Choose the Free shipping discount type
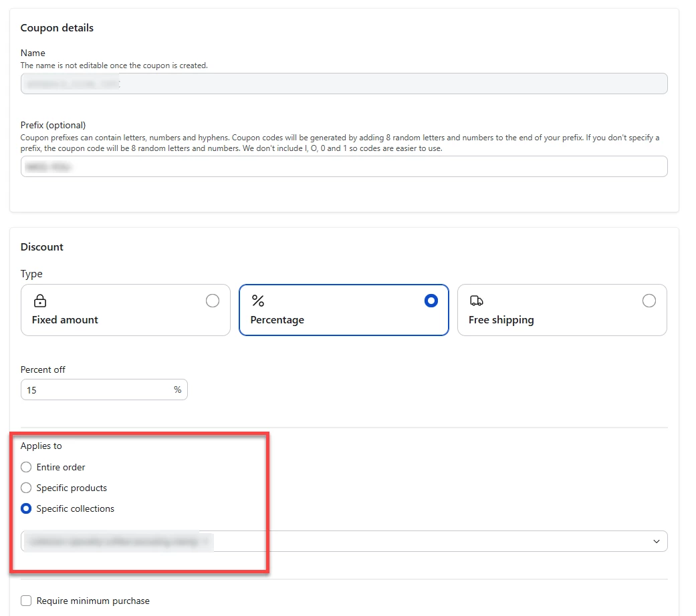This screenshot has width=696, height=616. [562, 310]
